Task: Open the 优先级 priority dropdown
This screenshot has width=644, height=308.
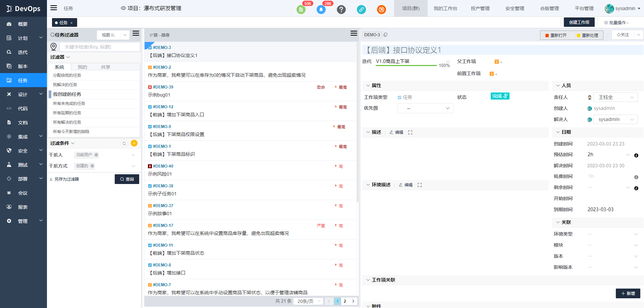Action: (x=425, y=108)
